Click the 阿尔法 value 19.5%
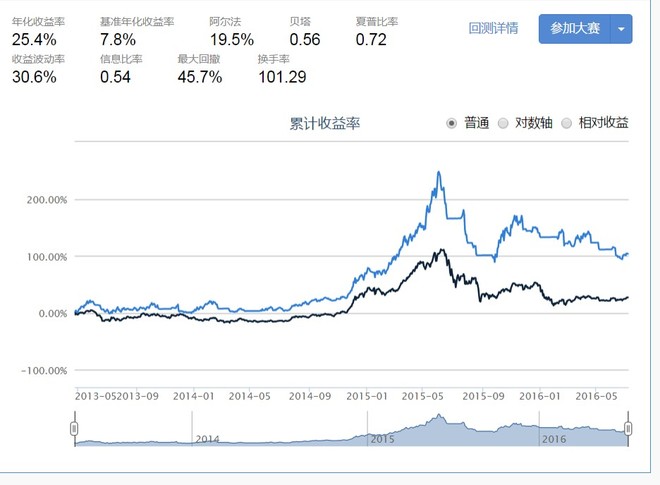 (232, 40)
